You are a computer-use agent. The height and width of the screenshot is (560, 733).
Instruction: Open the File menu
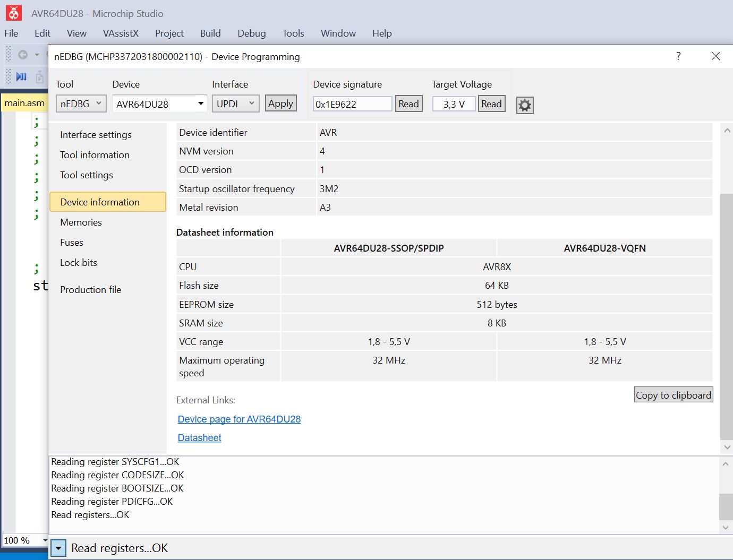tap(11, 33)
